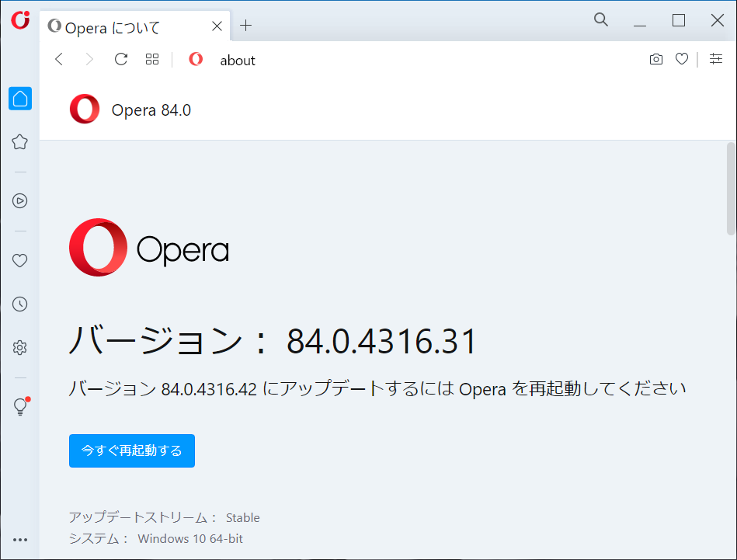The width and height of the screenshot is (737, 560).
Task: Open Bookmarks star in sidebar
Action: pyautogui.click(x=19, y=141)
